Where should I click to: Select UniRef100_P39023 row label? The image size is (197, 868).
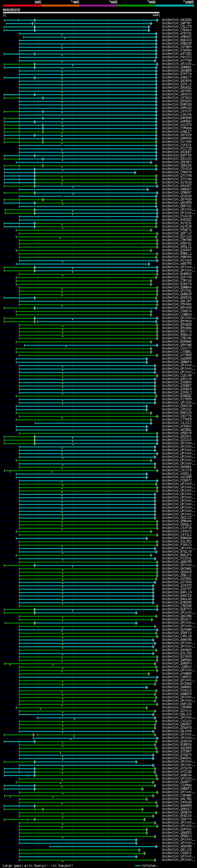(176, 545)
